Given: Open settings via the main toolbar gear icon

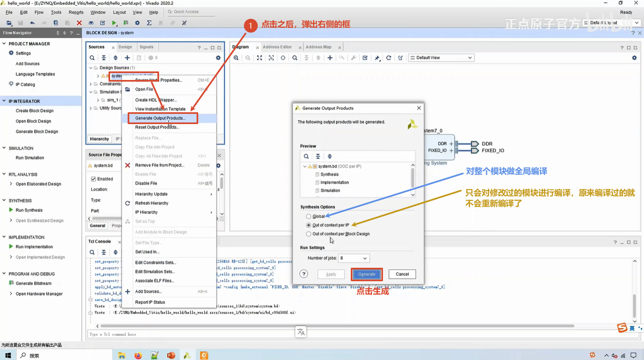Looking at the screenshot, I should pos(137,23).
